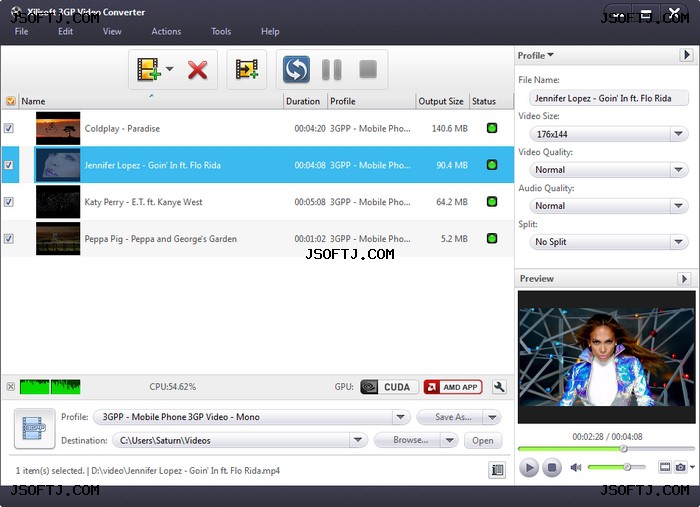
Task: Click the 3GPP profile format icon
Action: point(34,428)
